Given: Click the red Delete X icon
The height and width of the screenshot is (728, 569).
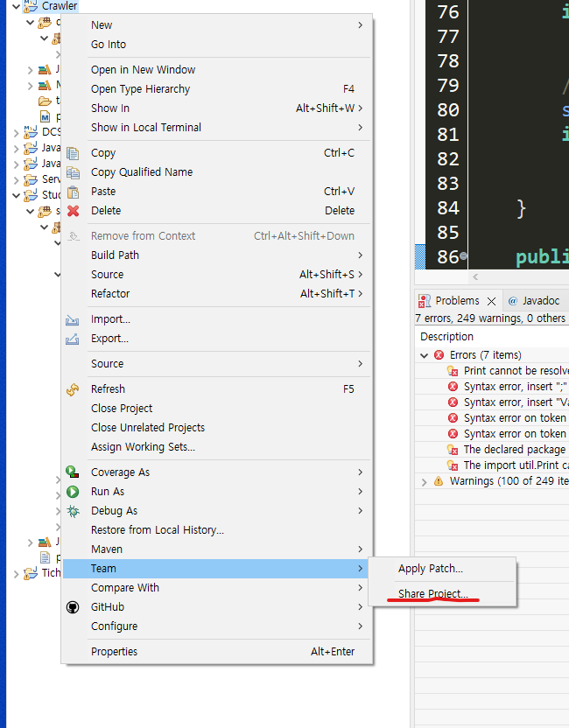Looking at the screenshot, I should (73, 211).
